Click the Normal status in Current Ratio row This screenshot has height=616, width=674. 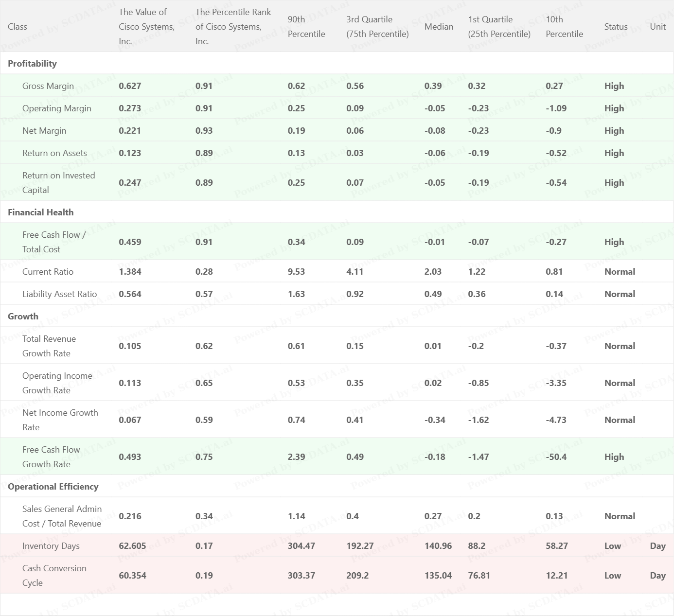click(620, 272)
